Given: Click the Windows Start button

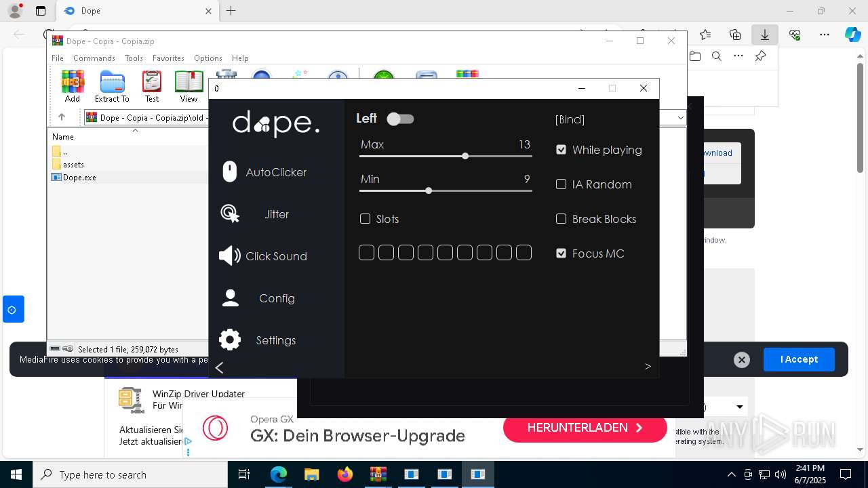Looking at the screenshot, I should [16, 474].
